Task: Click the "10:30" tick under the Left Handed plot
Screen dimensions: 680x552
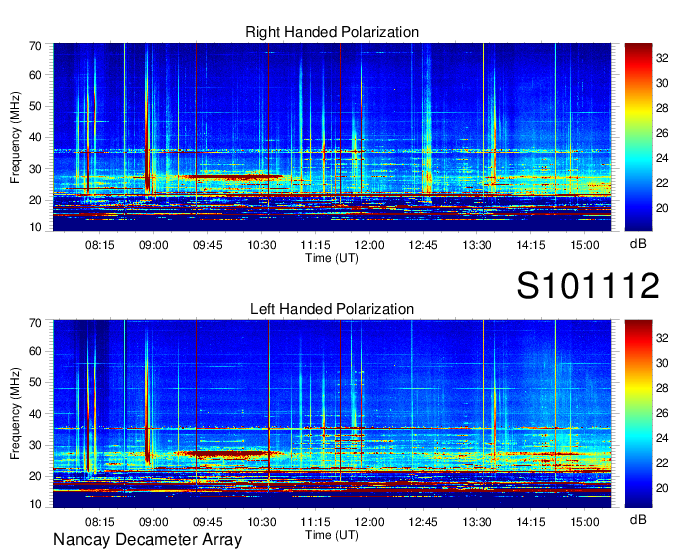Action: [262, 522]
